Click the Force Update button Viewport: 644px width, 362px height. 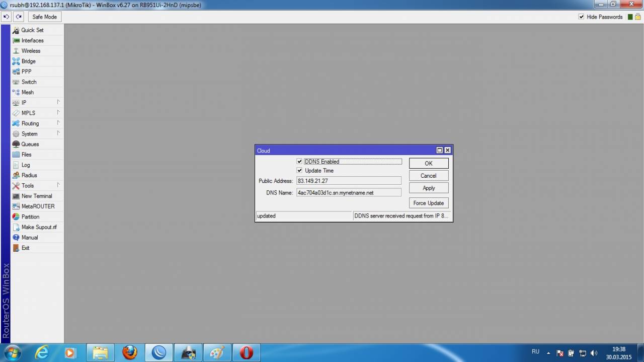click(429, 203)
